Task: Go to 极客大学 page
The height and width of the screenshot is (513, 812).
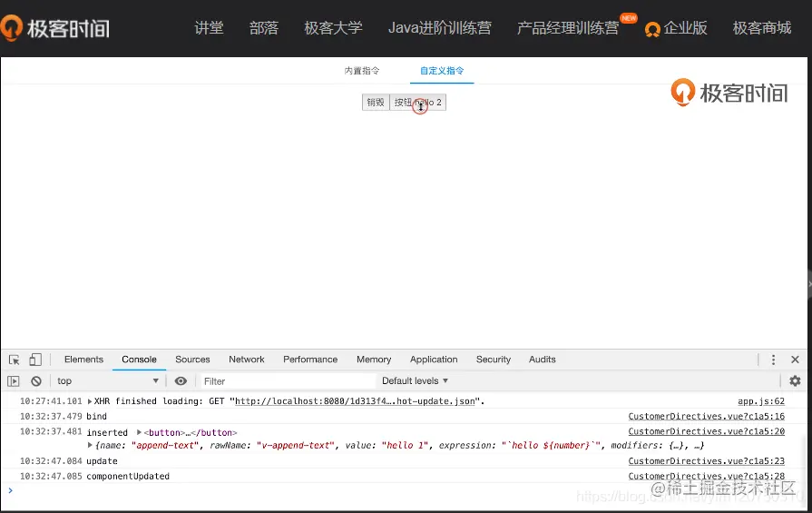Action: (x=334, y=28)
